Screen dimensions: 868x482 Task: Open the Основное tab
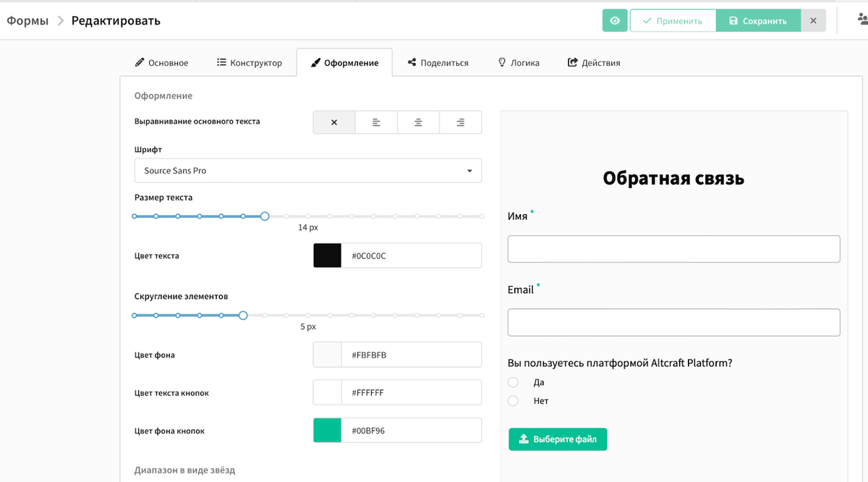click(161, 63)
